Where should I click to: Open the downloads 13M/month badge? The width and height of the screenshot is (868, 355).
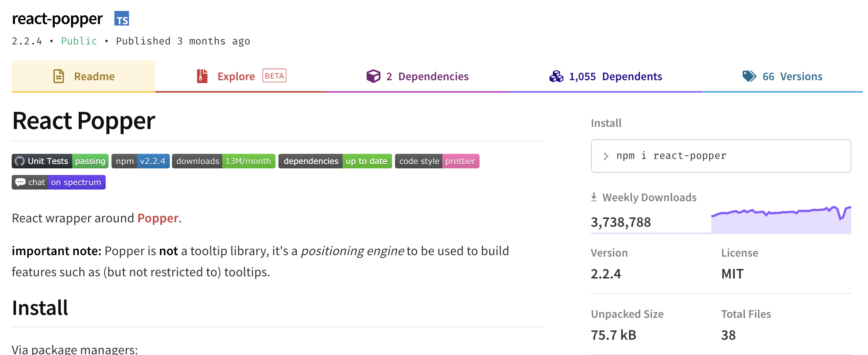pos(224,161)
